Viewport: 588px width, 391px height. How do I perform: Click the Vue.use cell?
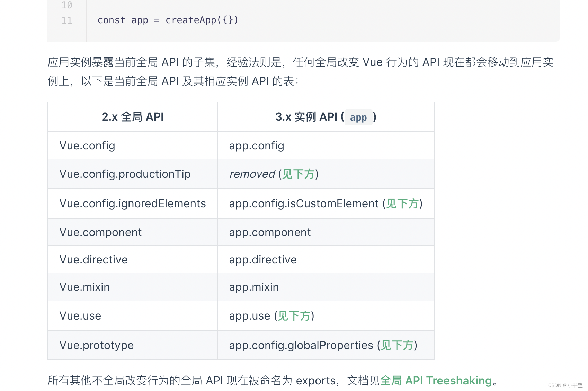pyautogui.click(x=133, y=316)
